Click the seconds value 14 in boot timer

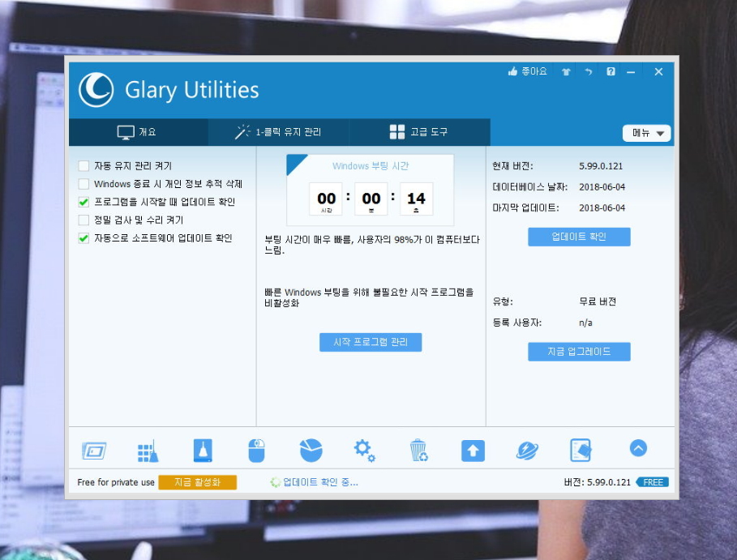tap(416, 199)
